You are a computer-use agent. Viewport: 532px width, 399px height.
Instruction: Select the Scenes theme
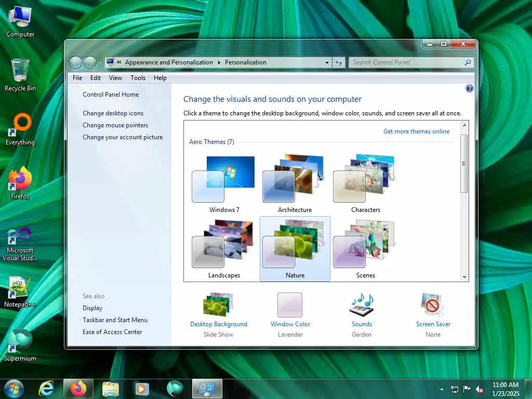point(365,249)
